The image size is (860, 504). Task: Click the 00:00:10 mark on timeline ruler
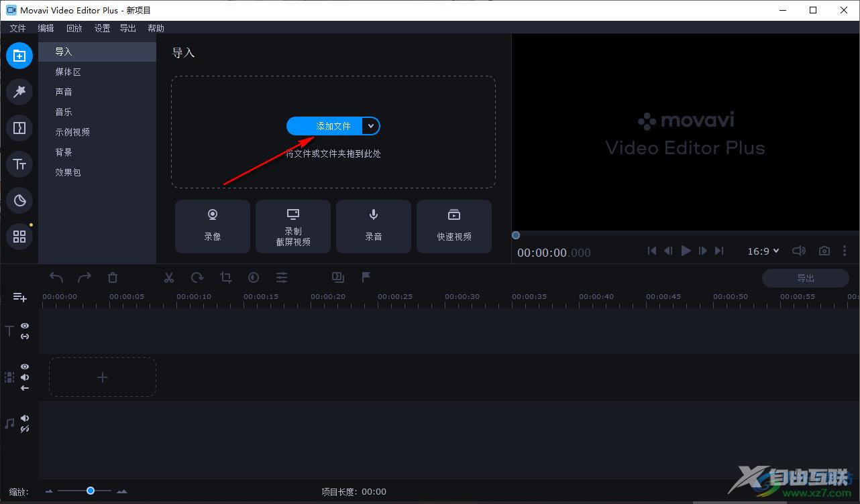click(194, 296)
